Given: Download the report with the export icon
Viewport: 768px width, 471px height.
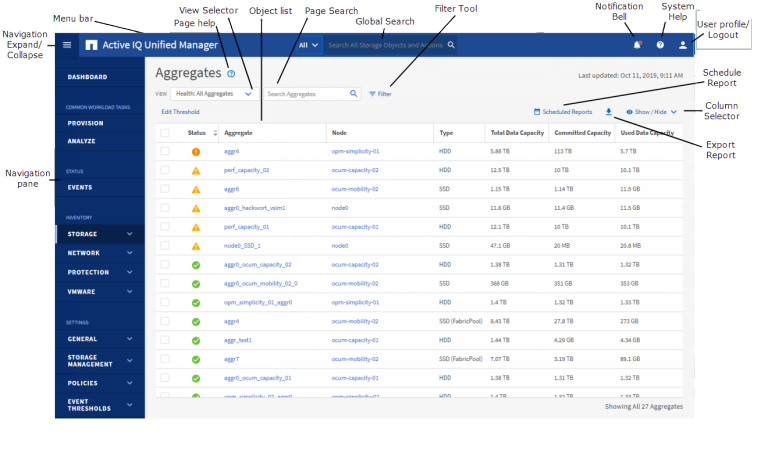Looking at the screenshot, I should click(608, 112).
